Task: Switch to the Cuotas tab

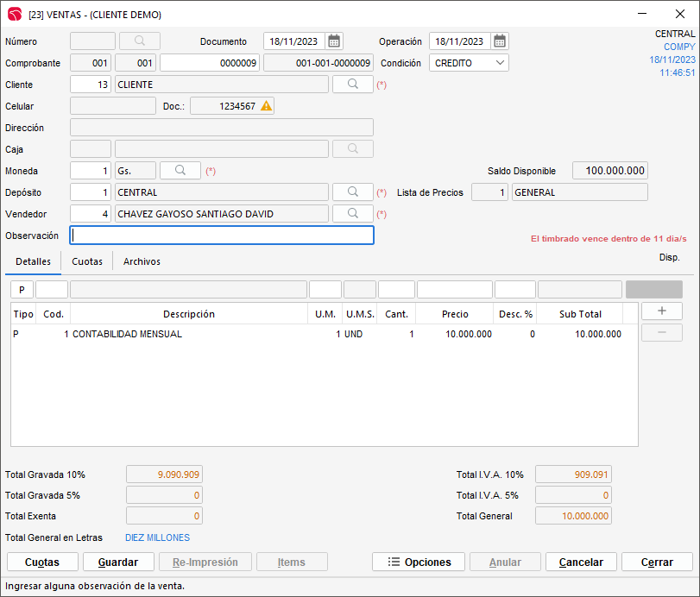Action: point(87,261)
